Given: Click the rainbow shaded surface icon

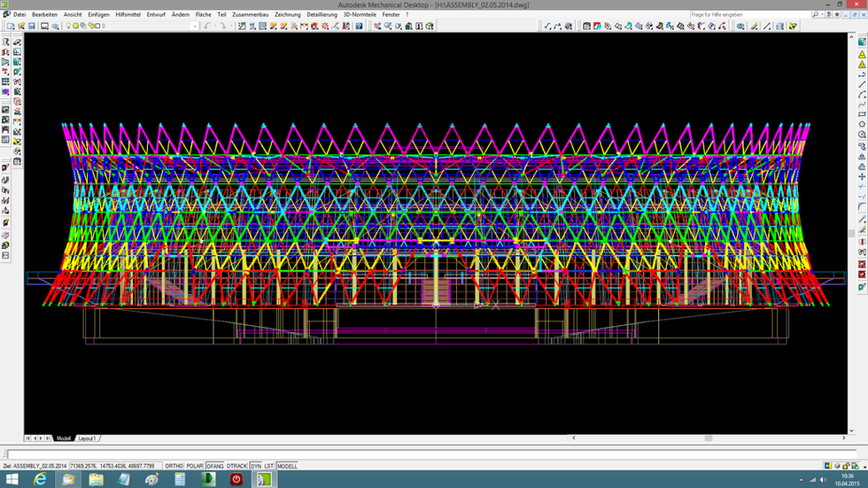Looking at the screenshot, I should (660, 26).
